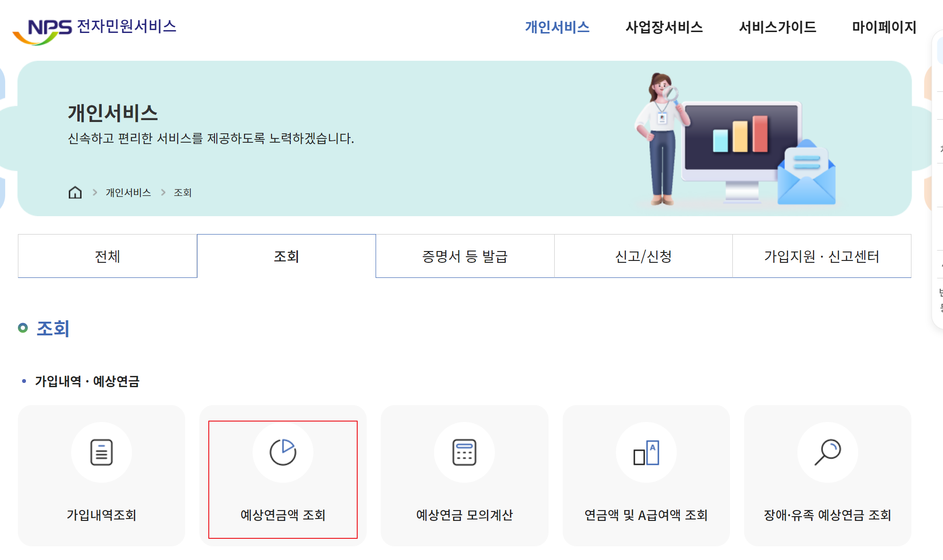Image resolution: width=943 pixels, height=560 pixels.
Task: Click the green bullet icon beside 조회 heading
Action: tap(22, 328)
